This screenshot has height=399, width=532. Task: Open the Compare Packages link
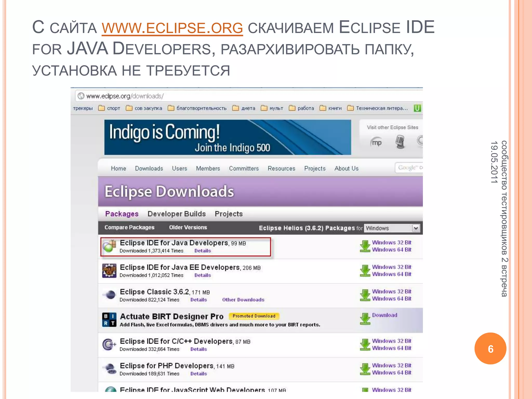point(129,227)
